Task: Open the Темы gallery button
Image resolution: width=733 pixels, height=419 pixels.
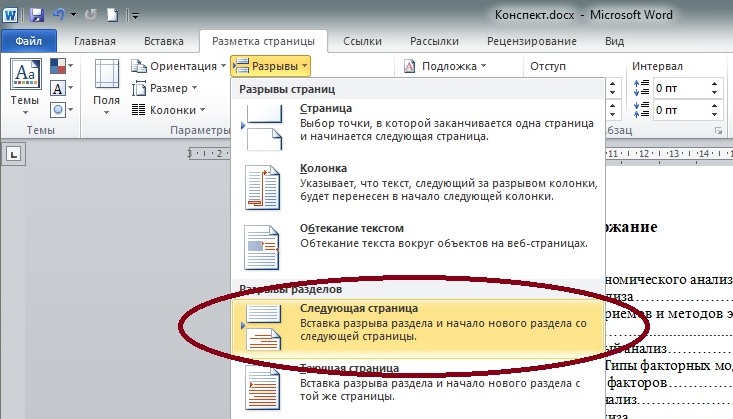Action: point(25,87)
